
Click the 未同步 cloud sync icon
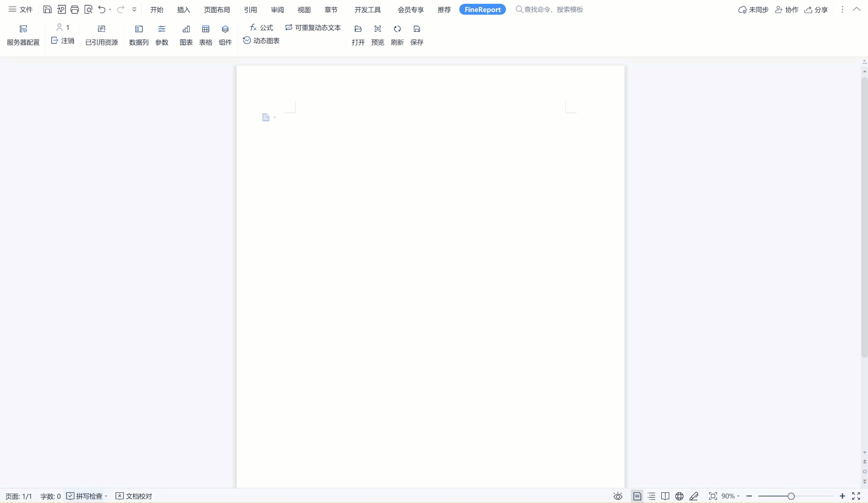click(753, 9)
